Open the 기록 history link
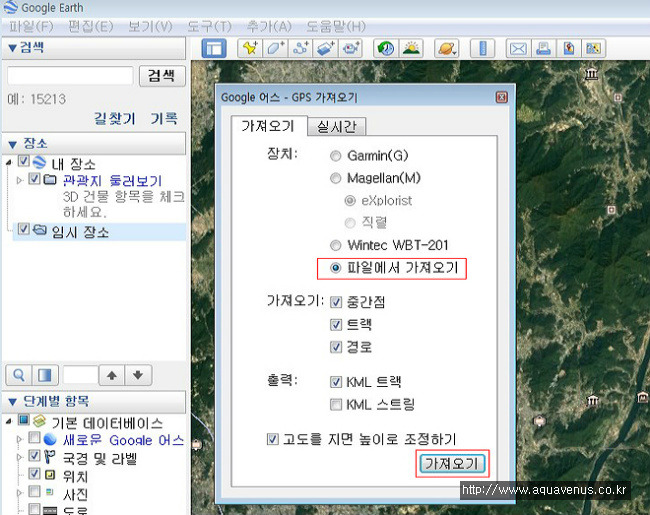This screenshot has height=515, width=650. coord(164,119)
